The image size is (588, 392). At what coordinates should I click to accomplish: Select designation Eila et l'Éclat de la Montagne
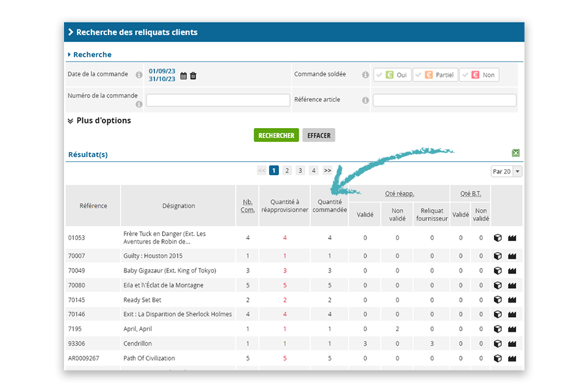point(163,285)
